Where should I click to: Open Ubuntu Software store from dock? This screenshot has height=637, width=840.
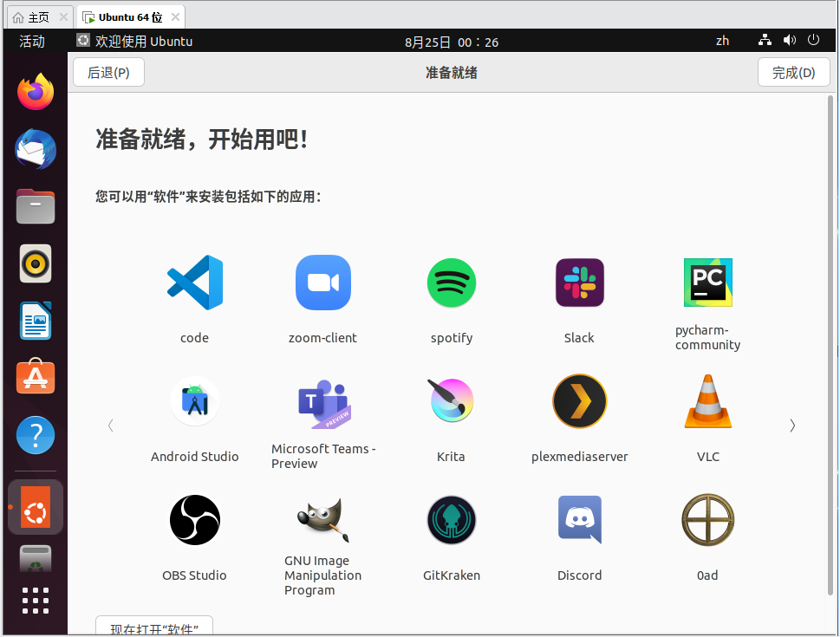coord(36,377)
